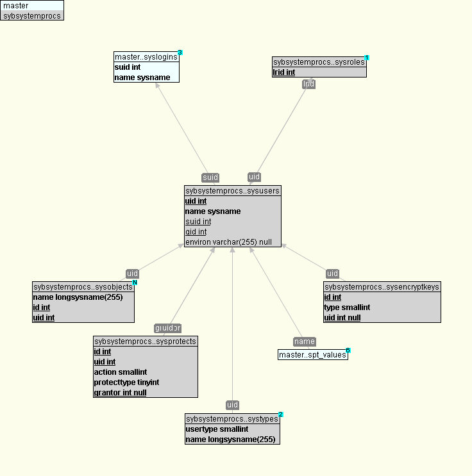Click the name relationship label above spt_values
The width and height of the screenshot is (472, 476).
tap(305, 341)
